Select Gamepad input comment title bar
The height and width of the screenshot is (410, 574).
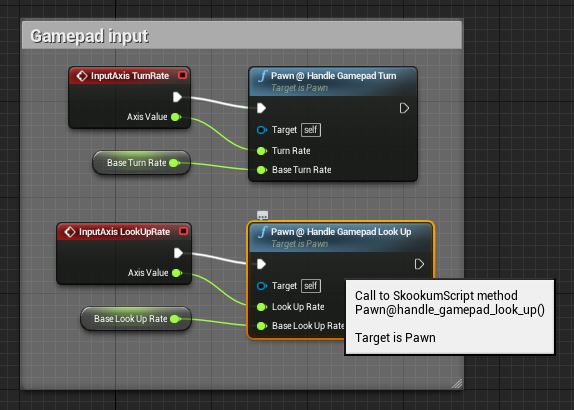(x=242, y=36)
